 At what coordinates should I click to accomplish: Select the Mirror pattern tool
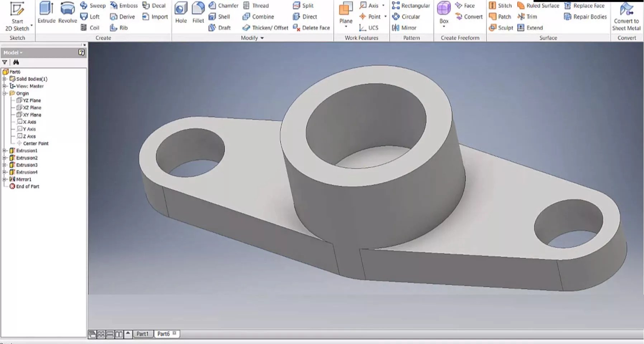[404, 28]
